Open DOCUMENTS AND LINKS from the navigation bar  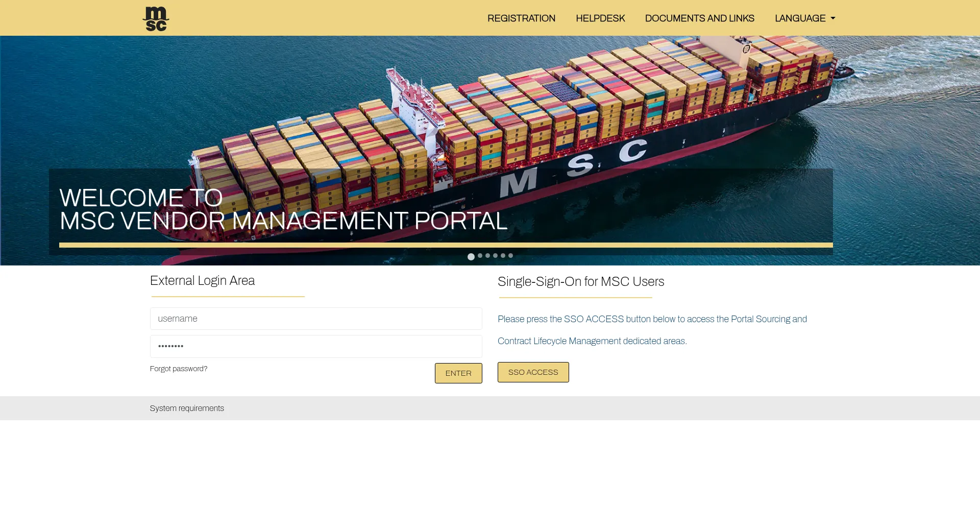point(699,18)
